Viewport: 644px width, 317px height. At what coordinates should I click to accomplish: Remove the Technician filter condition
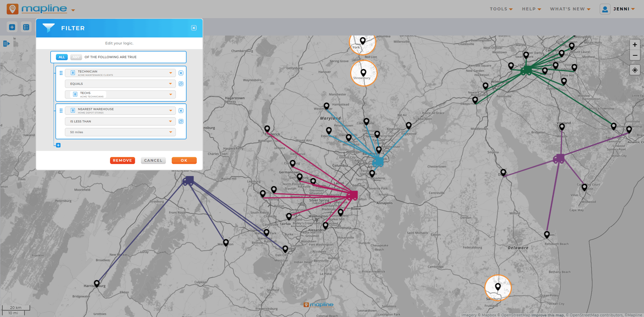(181, 73)
